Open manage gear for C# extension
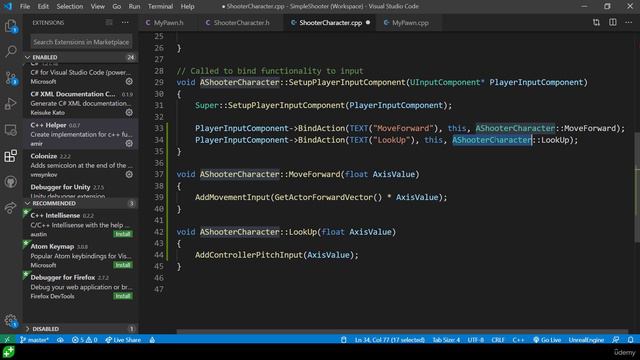This screenshot has height=360, width=640. (129, 81)
